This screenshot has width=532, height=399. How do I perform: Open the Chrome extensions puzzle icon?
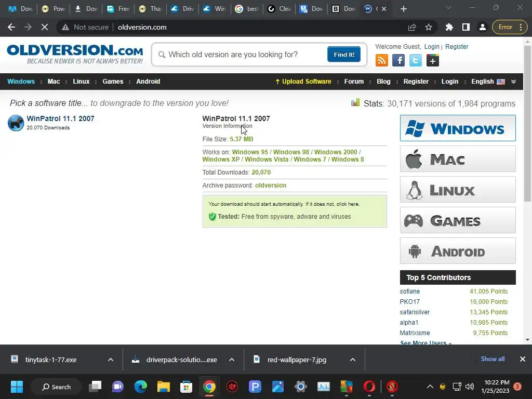pyautogui.click(x=449, y=27)
